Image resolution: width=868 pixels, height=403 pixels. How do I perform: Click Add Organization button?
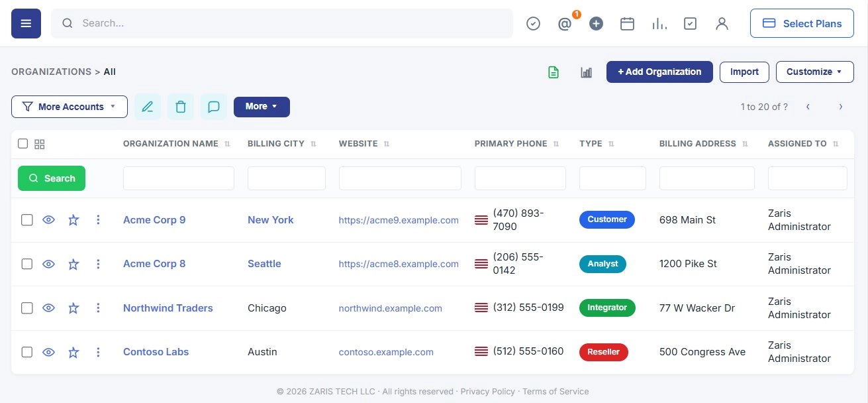[659, 72]
